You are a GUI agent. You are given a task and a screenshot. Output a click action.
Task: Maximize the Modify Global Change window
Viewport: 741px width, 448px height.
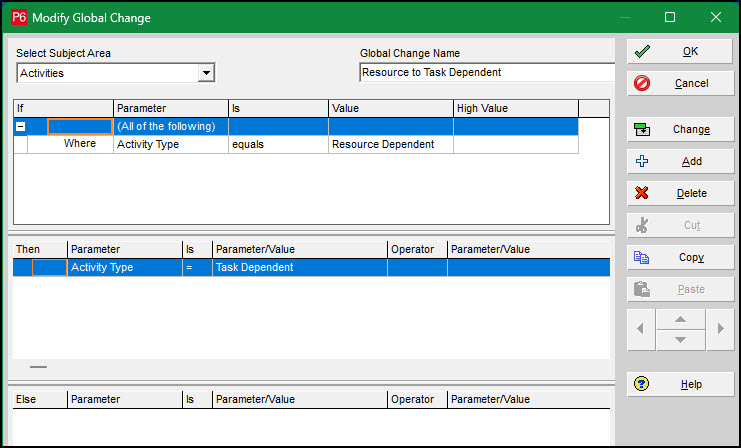point(670,17)
